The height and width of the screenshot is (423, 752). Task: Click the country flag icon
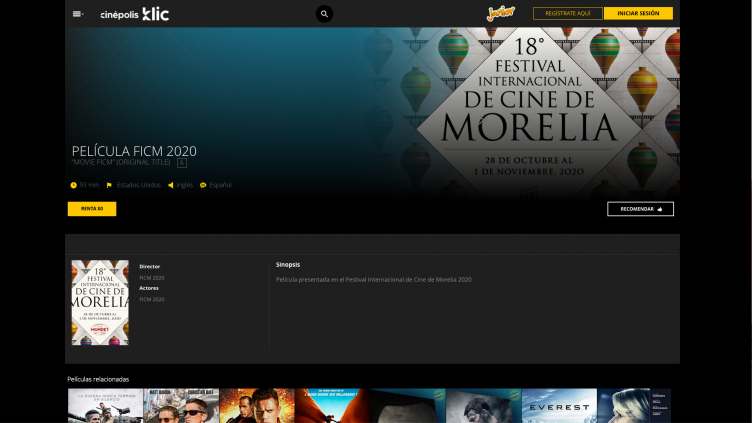[x=109, y=185]
